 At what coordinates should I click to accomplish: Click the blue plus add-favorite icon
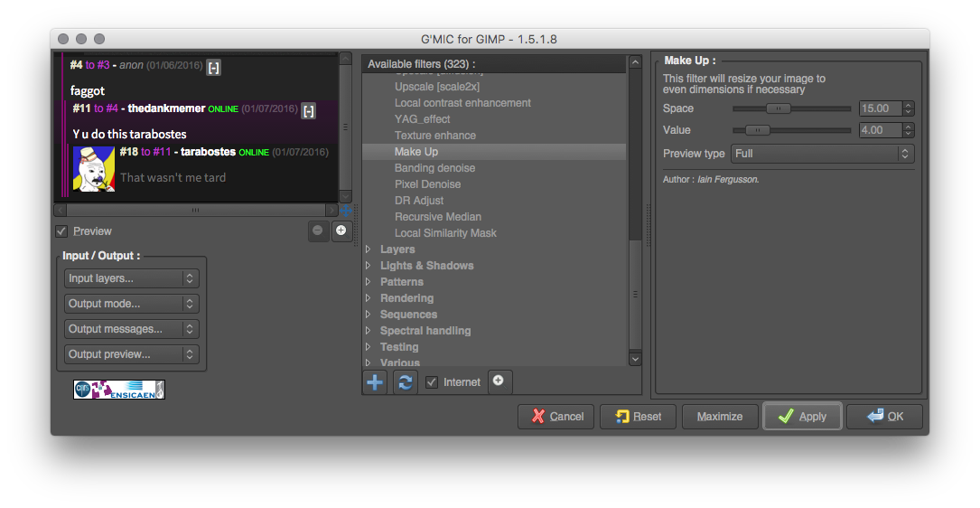pyautogui.click(x=375, y=382)
